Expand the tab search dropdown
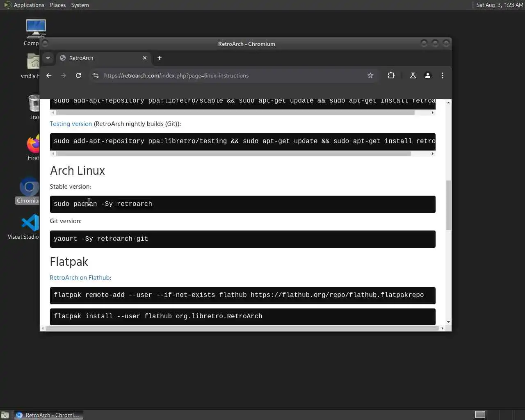 click(48, 58)
